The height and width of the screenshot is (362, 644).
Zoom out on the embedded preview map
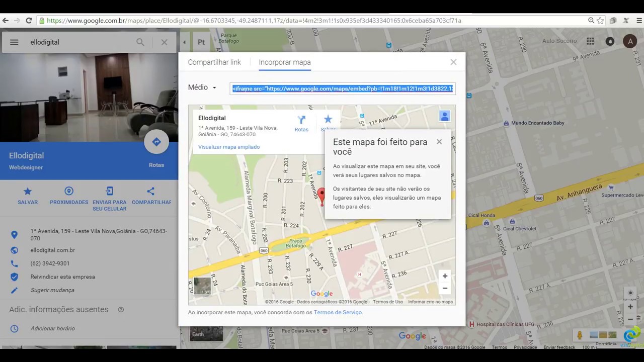pyautogui.click(x=445, y=289)
